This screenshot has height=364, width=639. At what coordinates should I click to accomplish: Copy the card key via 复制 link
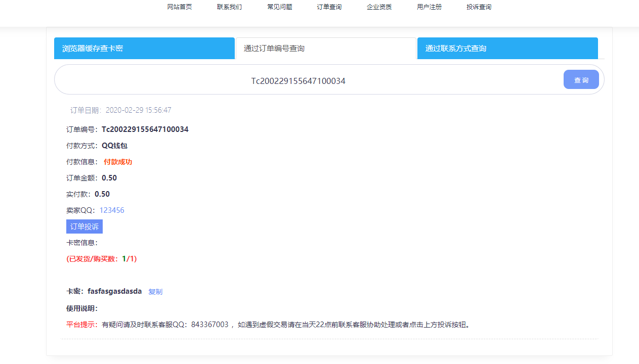pyautogui.click(x=155, y=292)
